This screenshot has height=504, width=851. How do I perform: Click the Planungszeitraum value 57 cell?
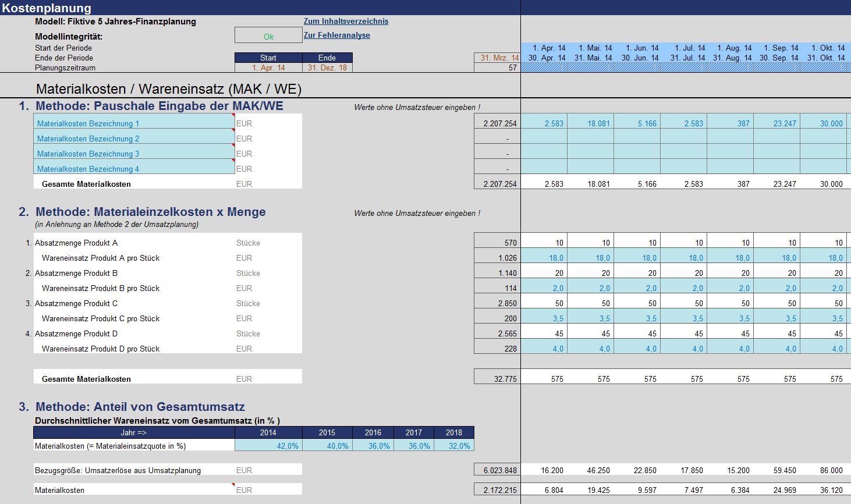[497, 68]
